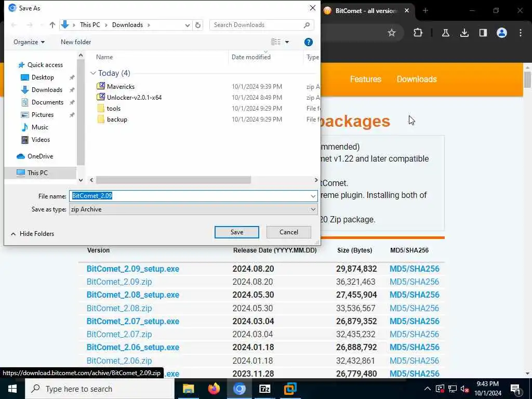This screenshot has height=399, width=532.
Task: Open Chrome Extensions puzzle icon
Action: (x=418, y=33)
